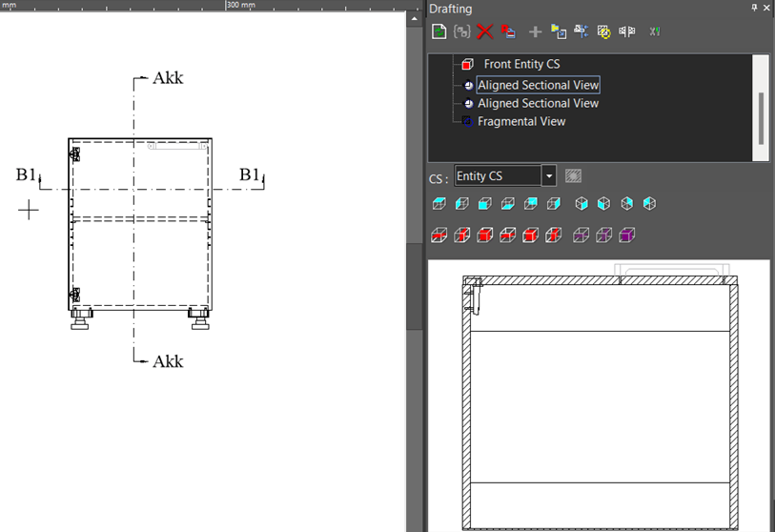Viewport: 775px width, 532px height.
Task: Click the drawing area scroll-up arrow
Action: [414, 19]
